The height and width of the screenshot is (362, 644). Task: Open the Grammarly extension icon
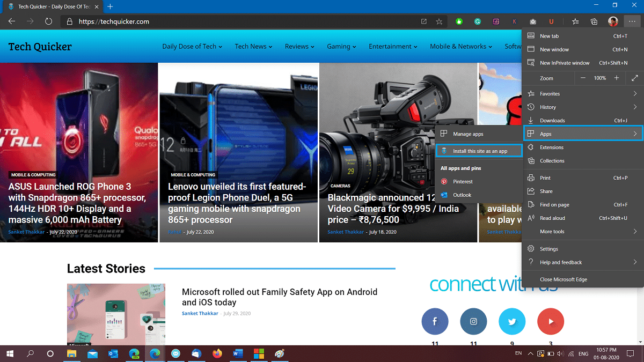click(478, 21)
